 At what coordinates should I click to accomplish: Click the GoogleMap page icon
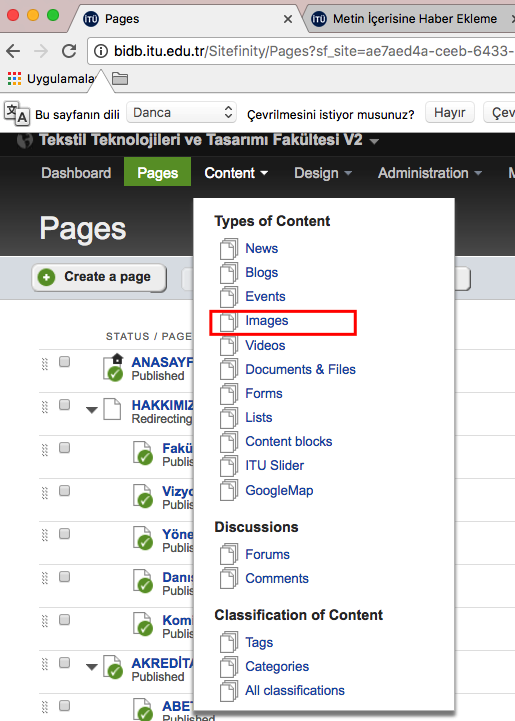click(x=229, y=490)
